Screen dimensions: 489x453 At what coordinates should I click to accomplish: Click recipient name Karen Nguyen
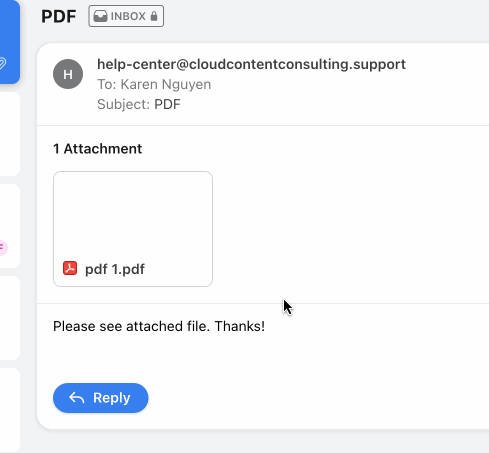(x=166, y=84)
